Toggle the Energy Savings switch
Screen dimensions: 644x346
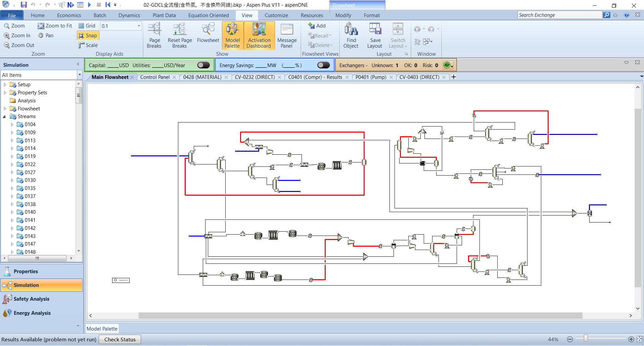[x=324, y=65]
